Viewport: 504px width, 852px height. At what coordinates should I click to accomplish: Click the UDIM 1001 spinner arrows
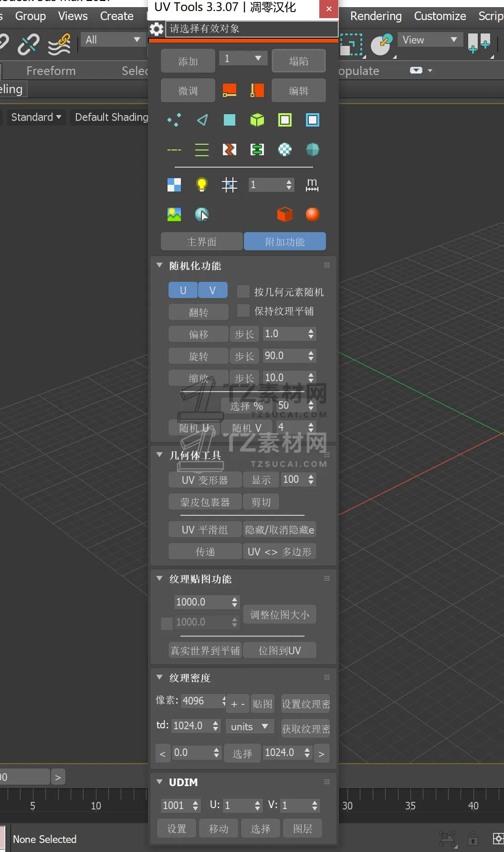(195, 806)
